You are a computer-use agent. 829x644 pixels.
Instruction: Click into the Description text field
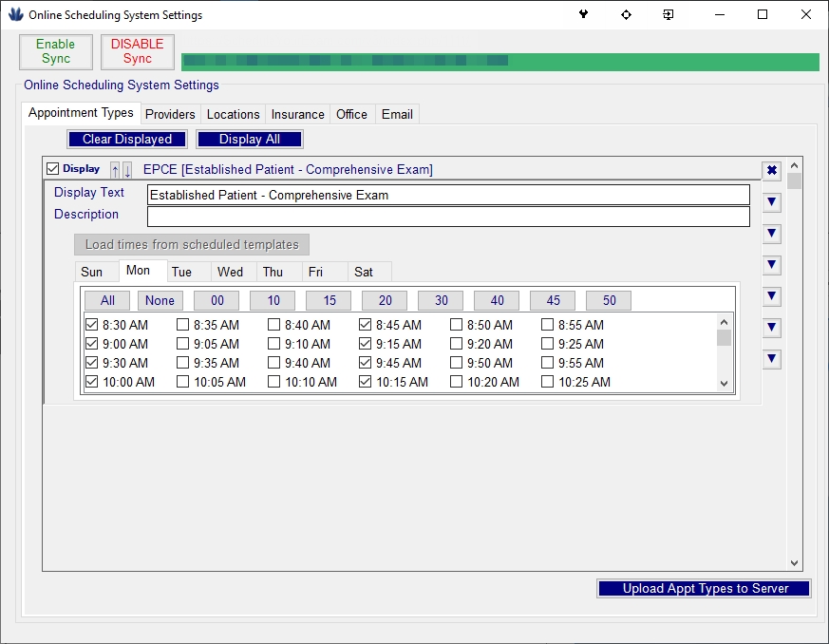pos(448,217)
